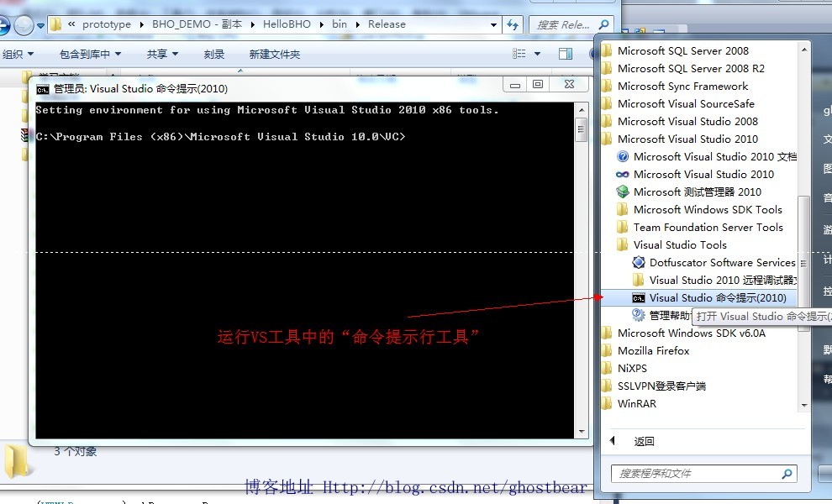Click the Visual Studio infinity logo icon
This screenshot has width=832, height=504.
pyautogui.click(x=623, y=175)
